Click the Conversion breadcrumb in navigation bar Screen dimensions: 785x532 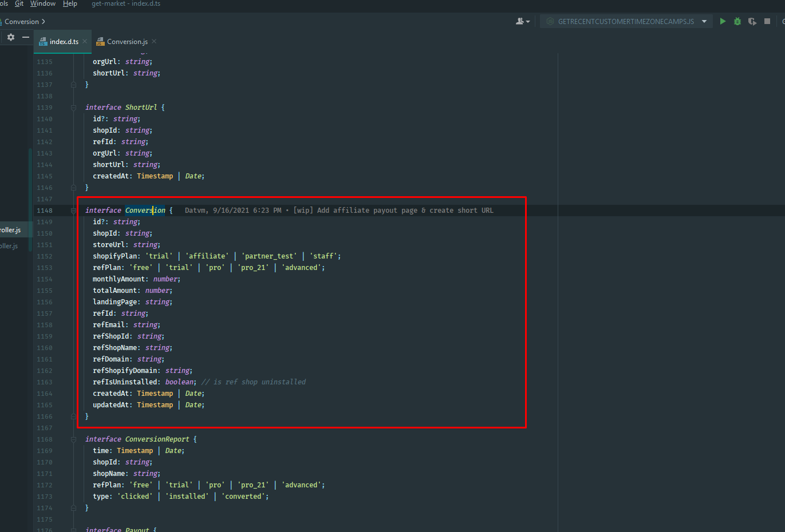pyautogui.click(x=22, y=22)
